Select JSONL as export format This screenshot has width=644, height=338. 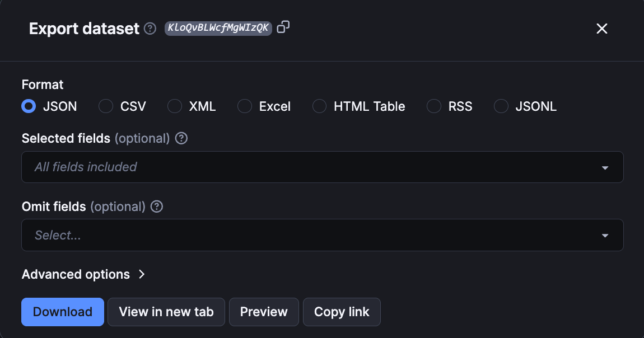501,106
